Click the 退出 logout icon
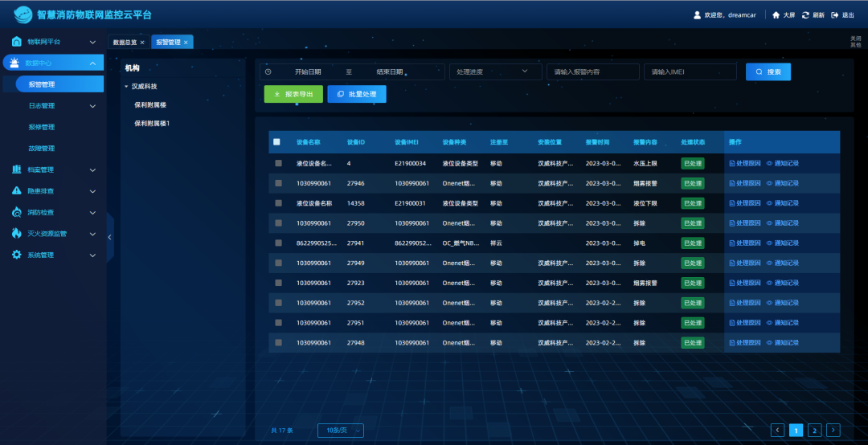Screen dimensions: 868x445 835,15
